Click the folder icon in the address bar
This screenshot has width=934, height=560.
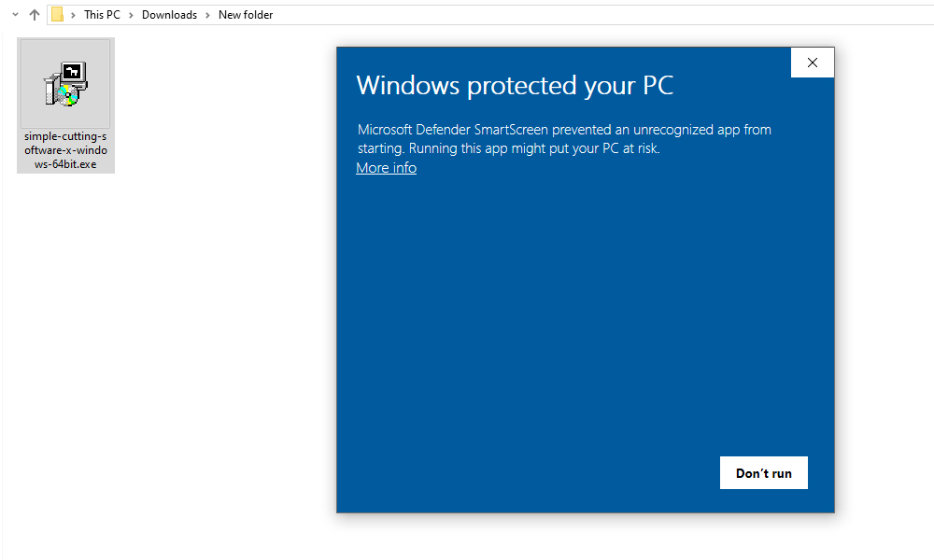pos(58,14)
